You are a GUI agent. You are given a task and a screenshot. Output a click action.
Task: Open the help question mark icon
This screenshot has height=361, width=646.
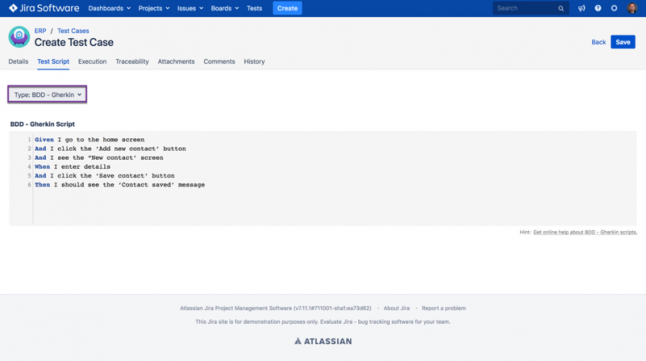point(597,8)
